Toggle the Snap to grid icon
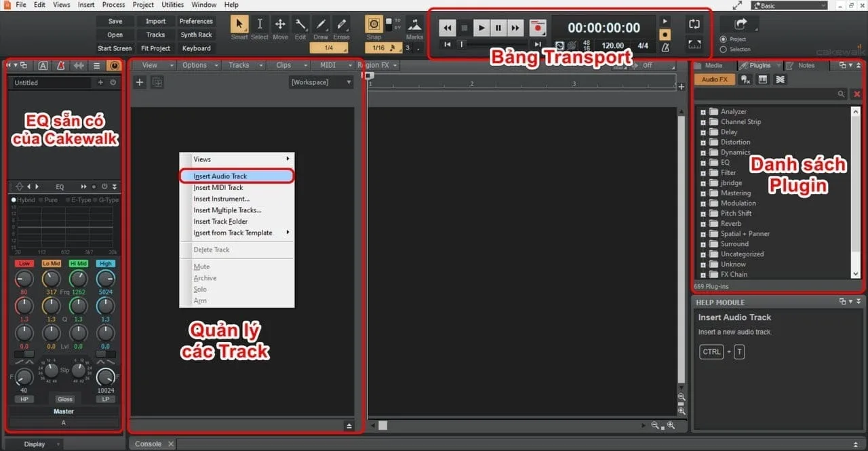 tap(374, 24)
